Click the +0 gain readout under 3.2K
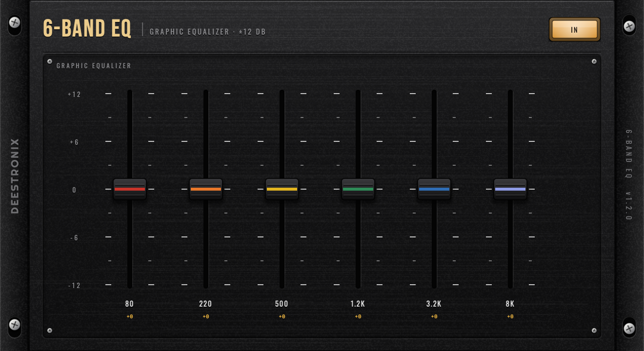This screenshot has width=644, height=351. [434, 317]
